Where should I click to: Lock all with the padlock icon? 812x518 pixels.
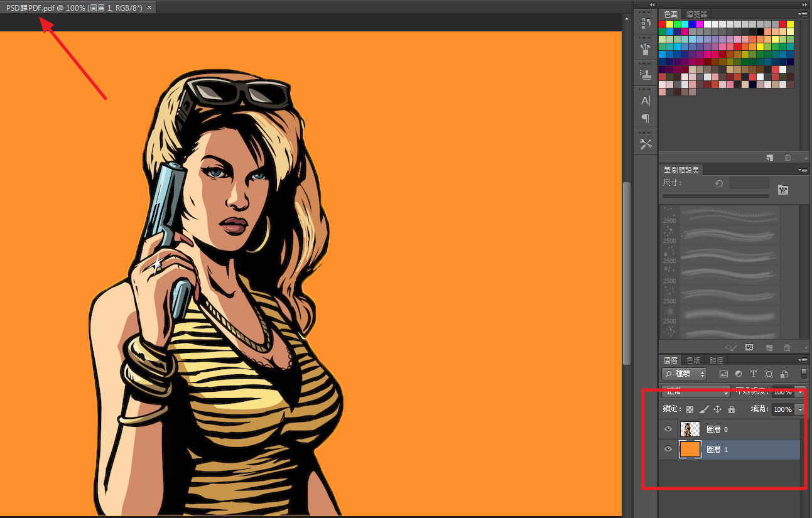pos(732,409)
